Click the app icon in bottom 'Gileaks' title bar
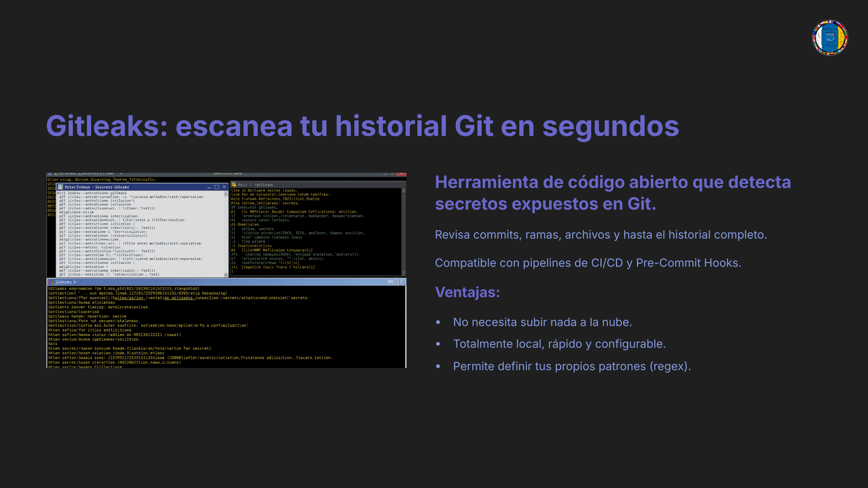Screen dimensions: 868x488 click(51, 282)
